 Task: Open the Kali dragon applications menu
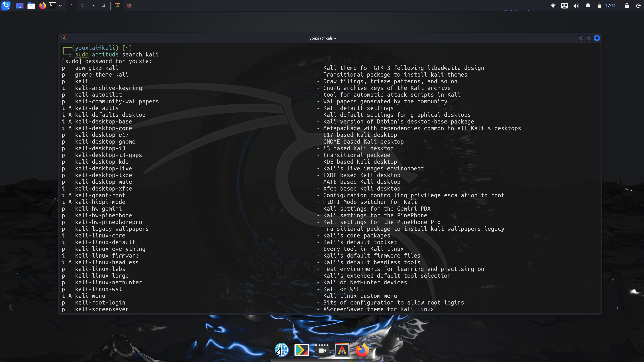[6, 6]
